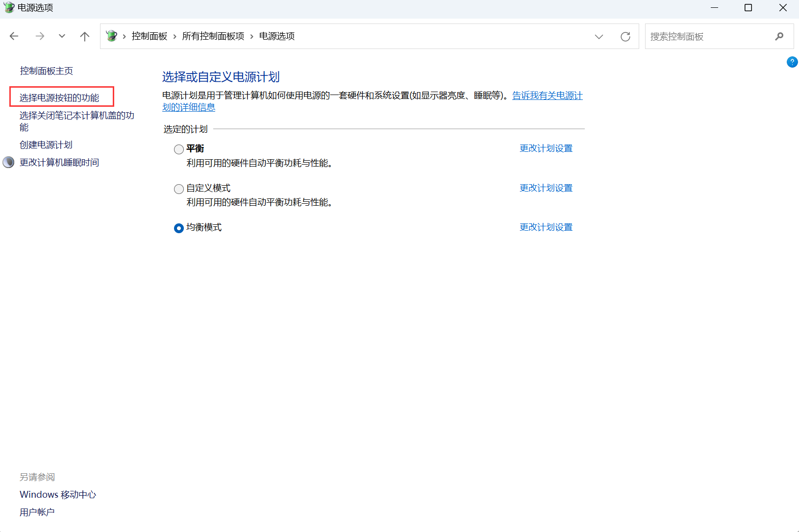Click the title bar power options icon
This screenshot has width=799, height=532.
[9, 7]
